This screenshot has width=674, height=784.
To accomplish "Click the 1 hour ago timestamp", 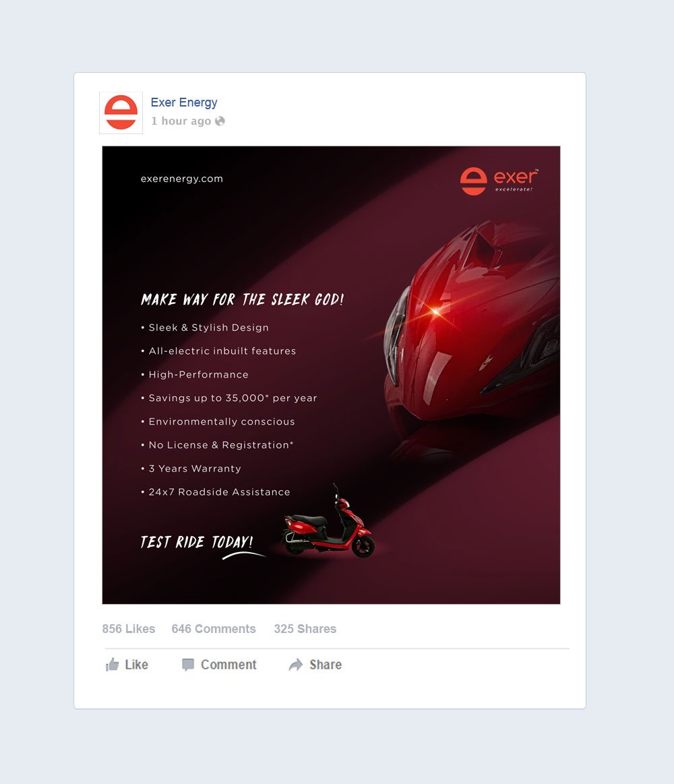I will point(181,121).
